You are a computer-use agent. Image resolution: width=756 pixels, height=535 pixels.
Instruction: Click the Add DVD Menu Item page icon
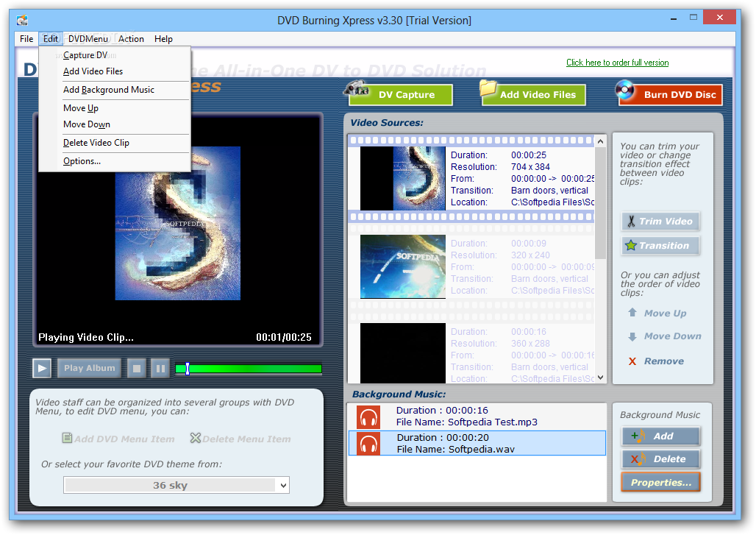[67, 438]
